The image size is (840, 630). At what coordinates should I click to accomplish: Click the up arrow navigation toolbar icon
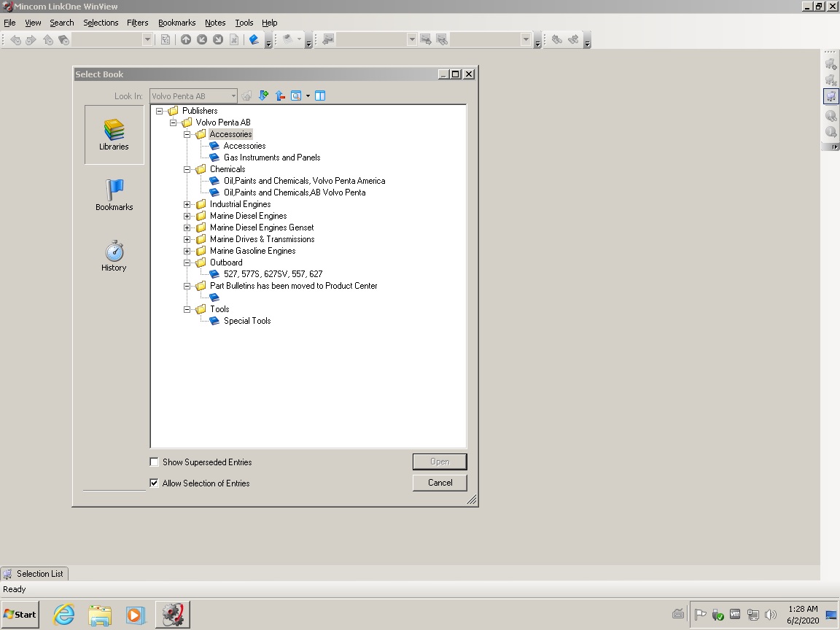186,40
